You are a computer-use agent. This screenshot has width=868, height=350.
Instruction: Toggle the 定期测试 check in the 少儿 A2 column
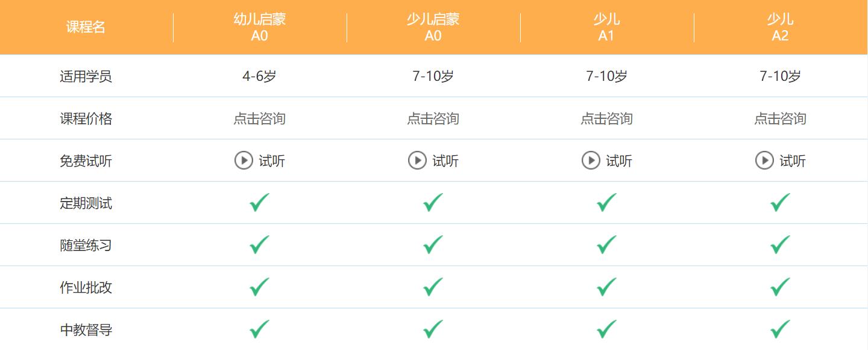780,203
